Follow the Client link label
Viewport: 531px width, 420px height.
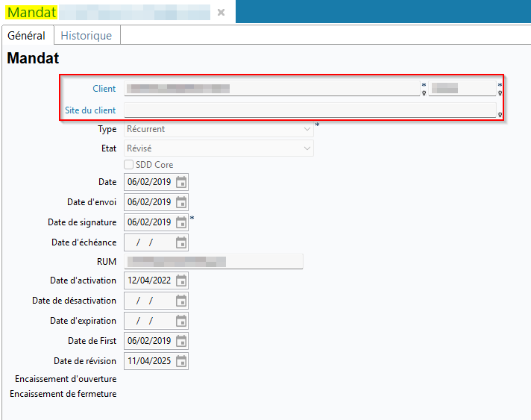click(104, 89)
